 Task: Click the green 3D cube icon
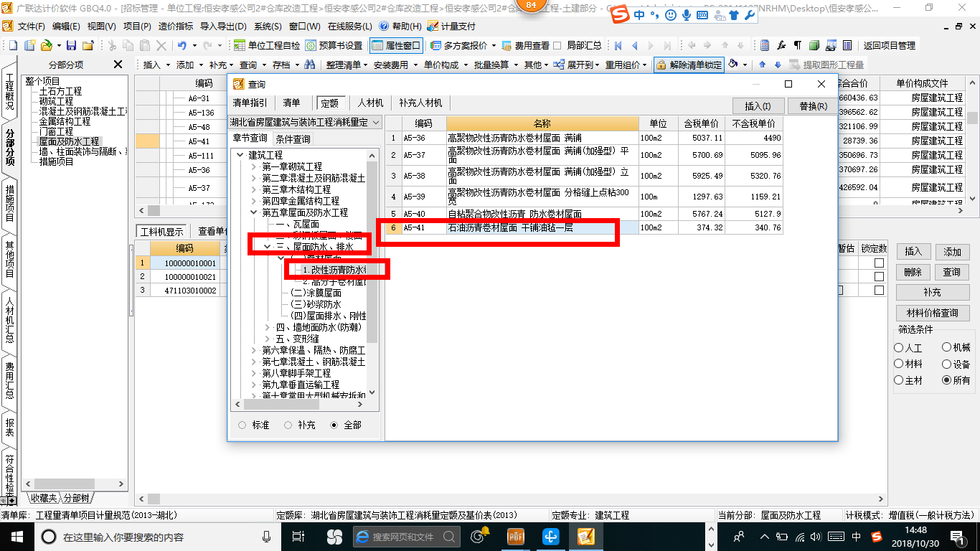pos(814,45)
